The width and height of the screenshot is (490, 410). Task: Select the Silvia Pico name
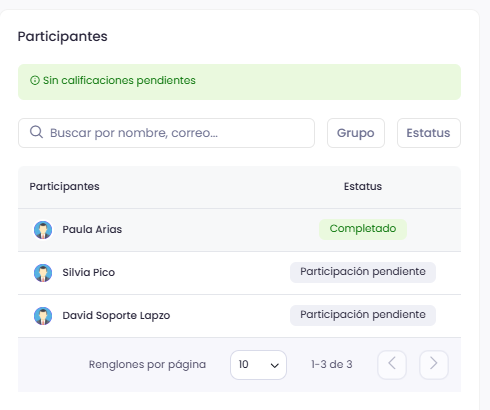pyautogui.click(x=89, y=272)
